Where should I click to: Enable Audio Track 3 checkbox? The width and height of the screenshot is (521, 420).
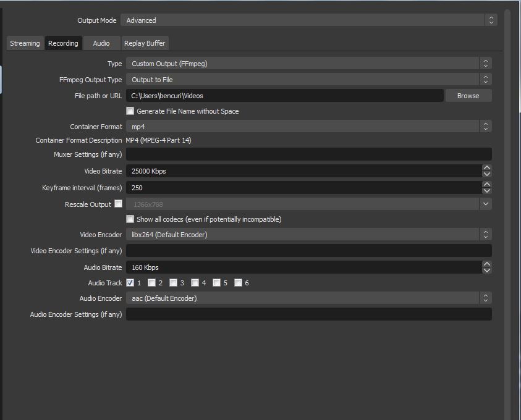tap(173, 282)
